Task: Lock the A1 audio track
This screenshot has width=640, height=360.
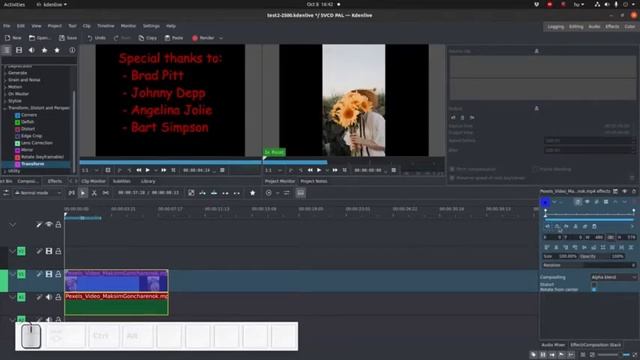Action: pyautogui.click(x=58, y=297)
